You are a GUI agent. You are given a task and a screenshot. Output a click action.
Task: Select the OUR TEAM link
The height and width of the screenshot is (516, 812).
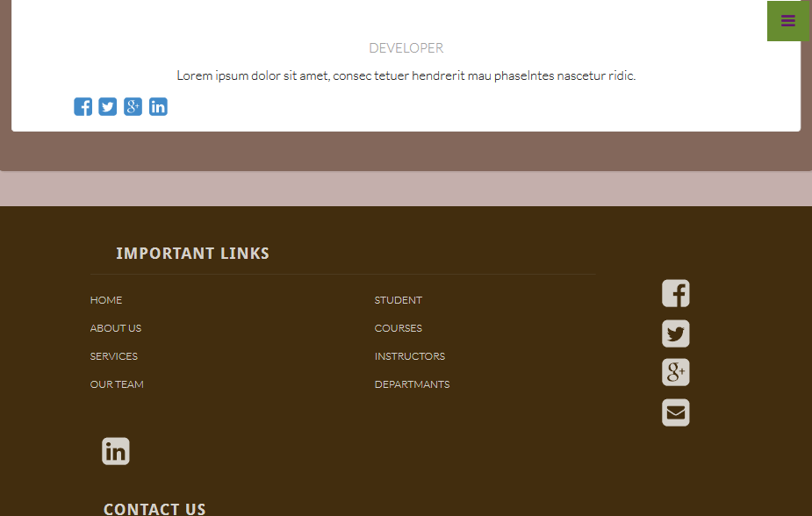coord(117,384)
